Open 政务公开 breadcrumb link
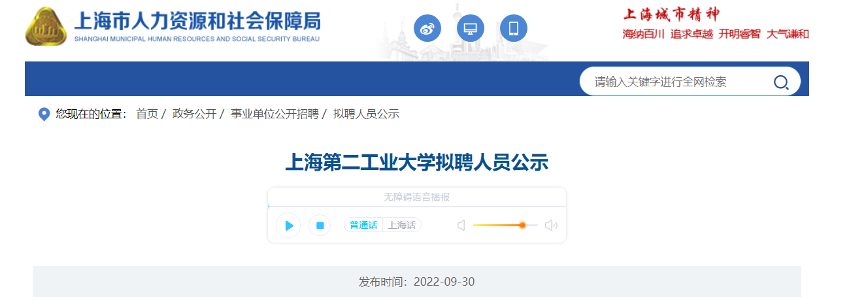The width and height of the screenshot is (868, 306). (x=194, y=114)
